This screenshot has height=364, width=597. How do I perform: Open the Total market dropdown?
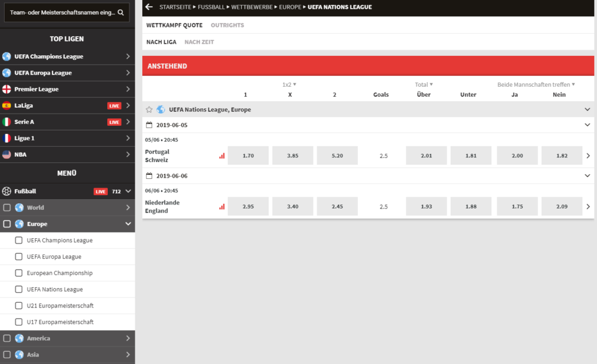click(x=424, y=84)
